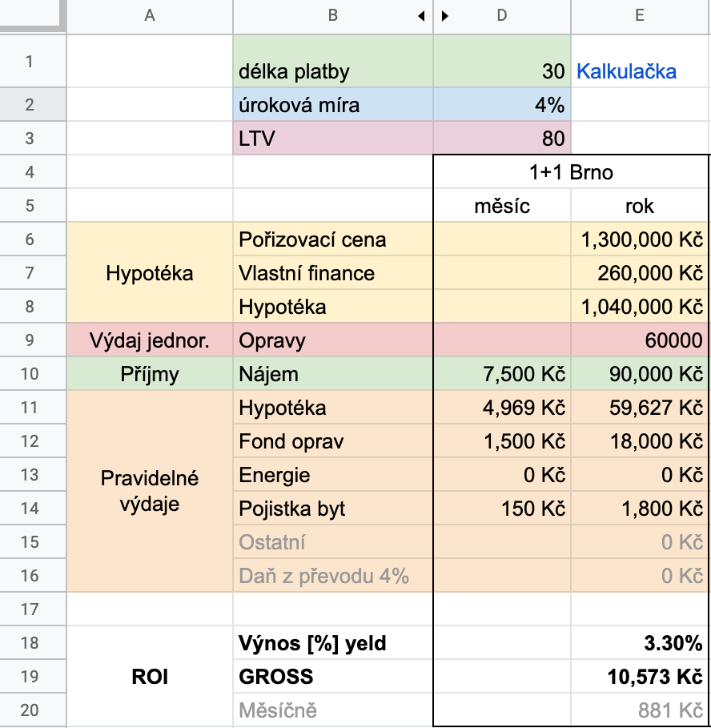
Task: Select the merged Hypotéka category cell
Action: coord(150,273)
